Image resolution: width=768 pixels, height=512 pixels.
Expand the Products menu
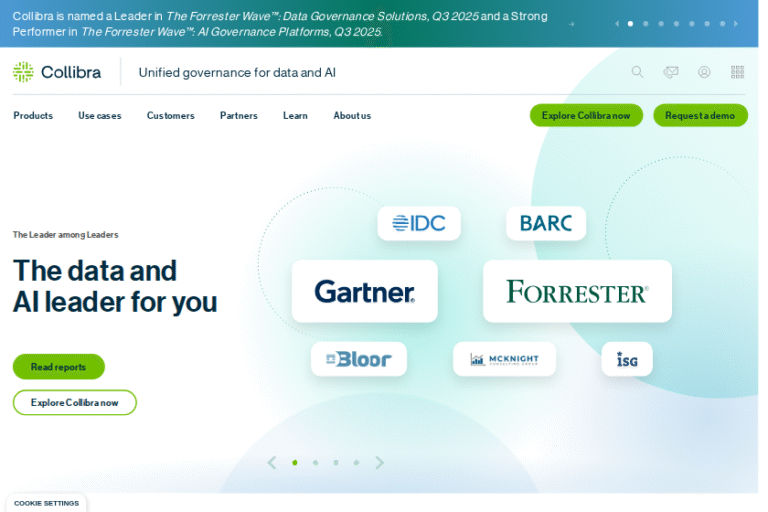33,116
